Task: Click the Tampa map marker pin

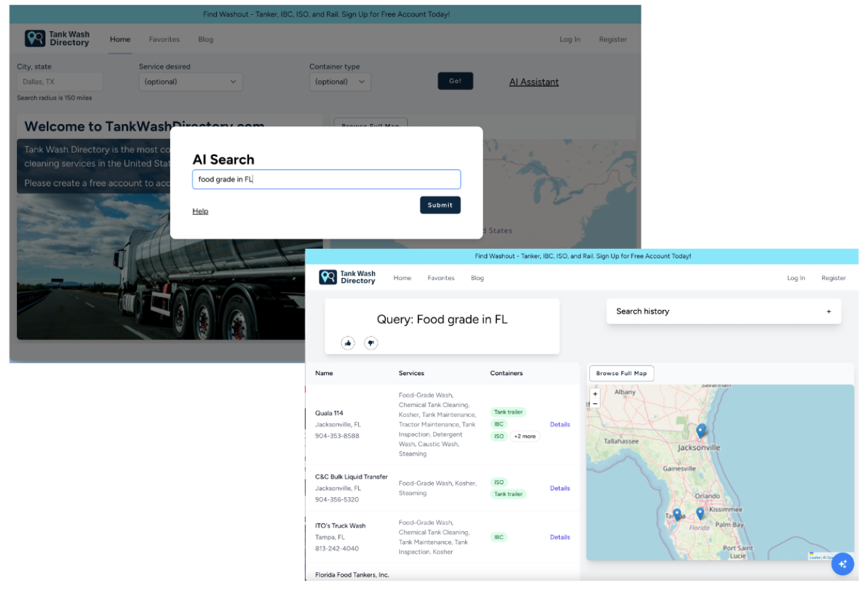Action: (x=676, y=515)
